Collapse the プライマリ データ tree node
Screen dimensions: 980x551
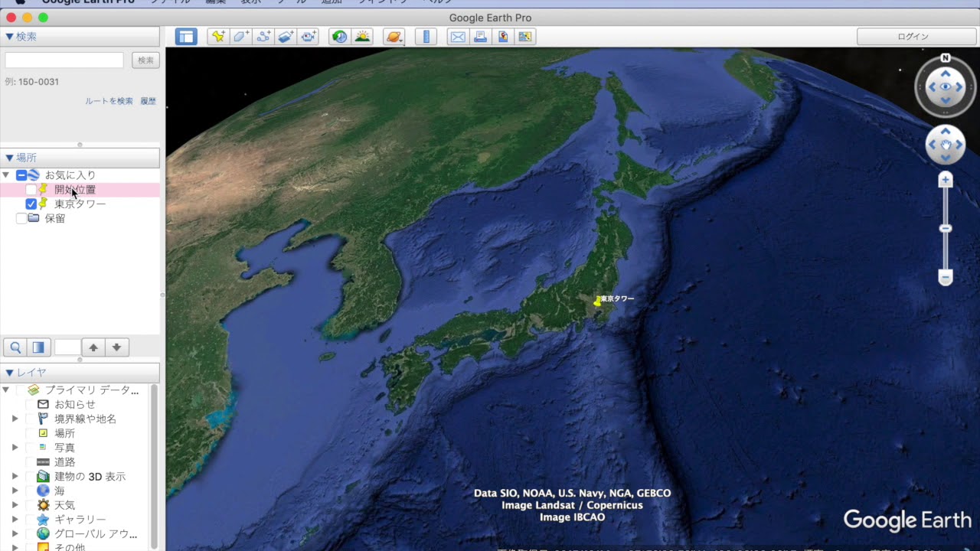click(x=6, y=390)
